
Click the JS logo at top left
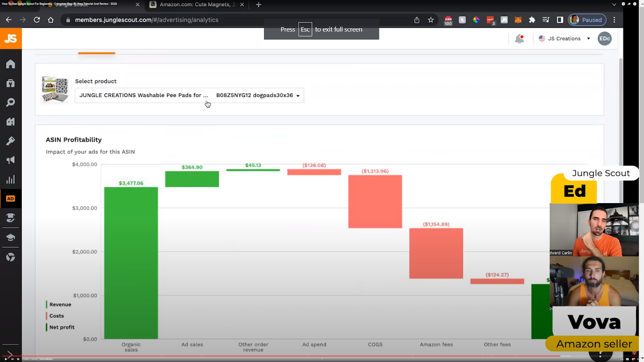11,39
